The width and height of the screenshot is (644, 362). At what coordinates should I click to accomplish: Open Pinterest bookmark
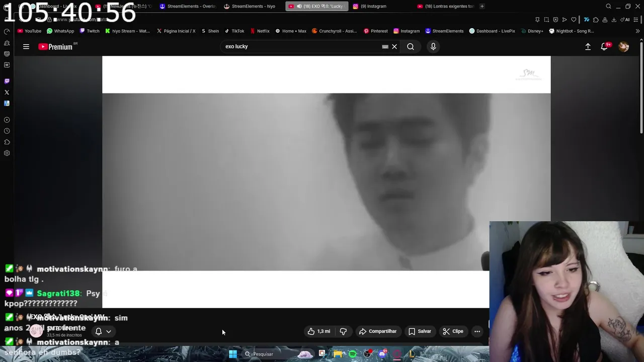[375, 31]
